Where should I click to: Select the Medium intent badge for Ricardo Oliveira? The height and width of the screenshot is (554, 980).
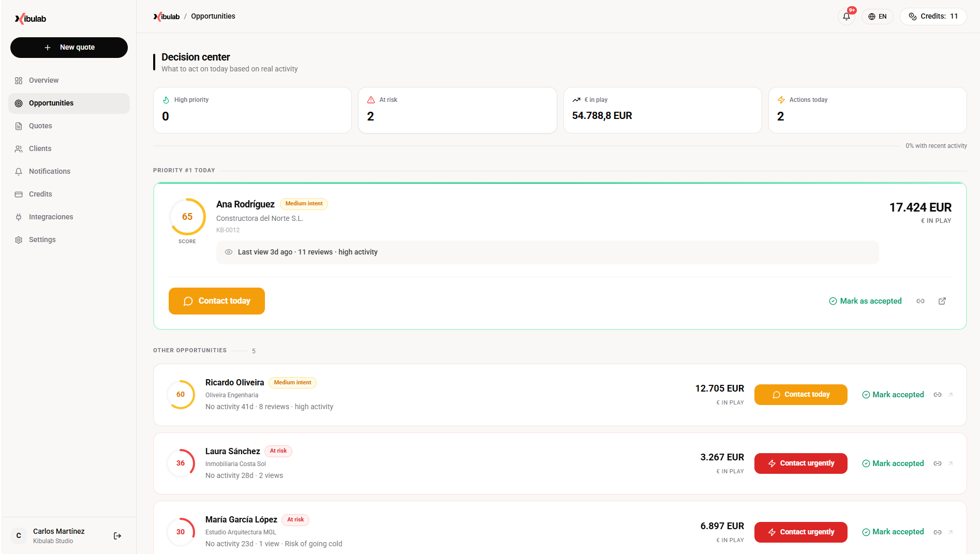point(292,382)
